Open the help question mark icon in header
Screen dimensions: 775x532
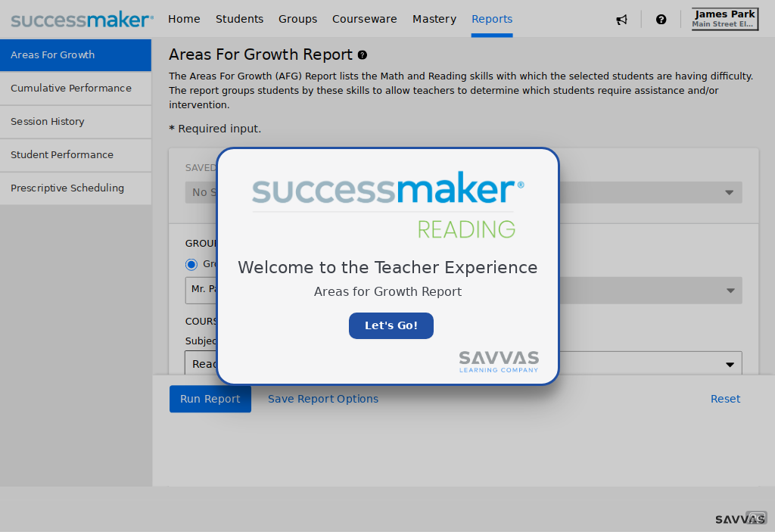(661, 19)
